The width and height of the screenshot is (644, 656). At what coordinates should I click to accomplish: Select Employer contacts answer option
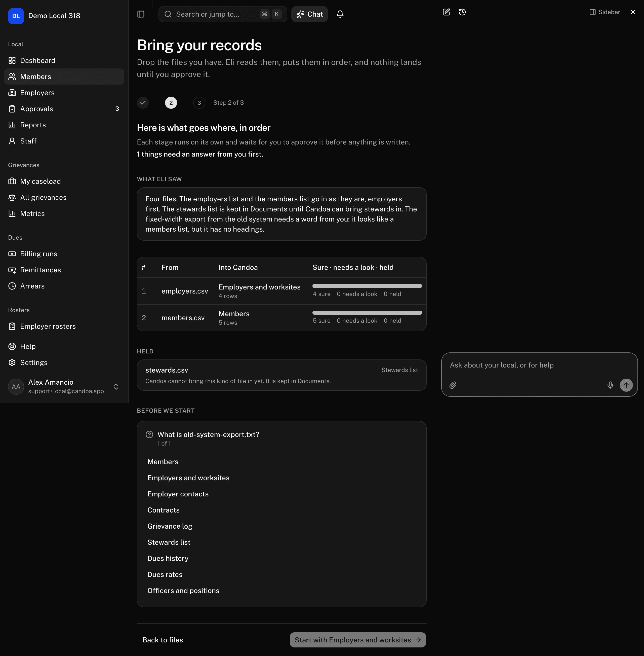281,494
